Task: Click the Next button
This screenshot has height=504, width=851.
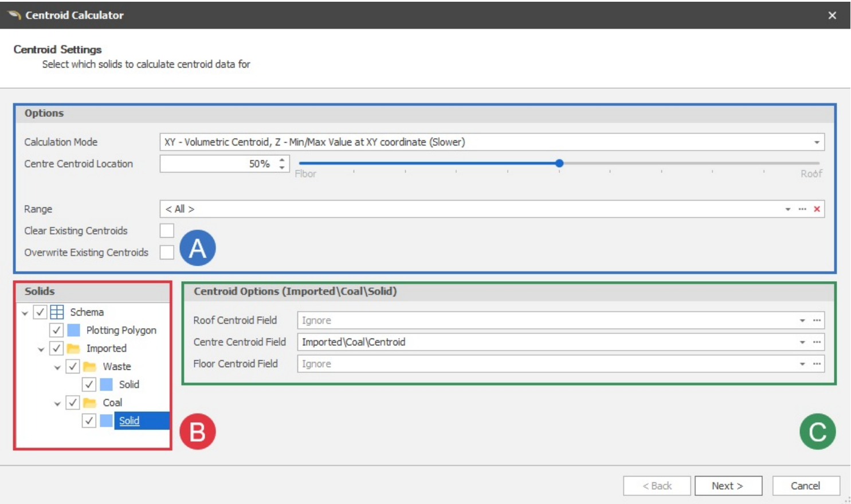Action: pos(728,486)
